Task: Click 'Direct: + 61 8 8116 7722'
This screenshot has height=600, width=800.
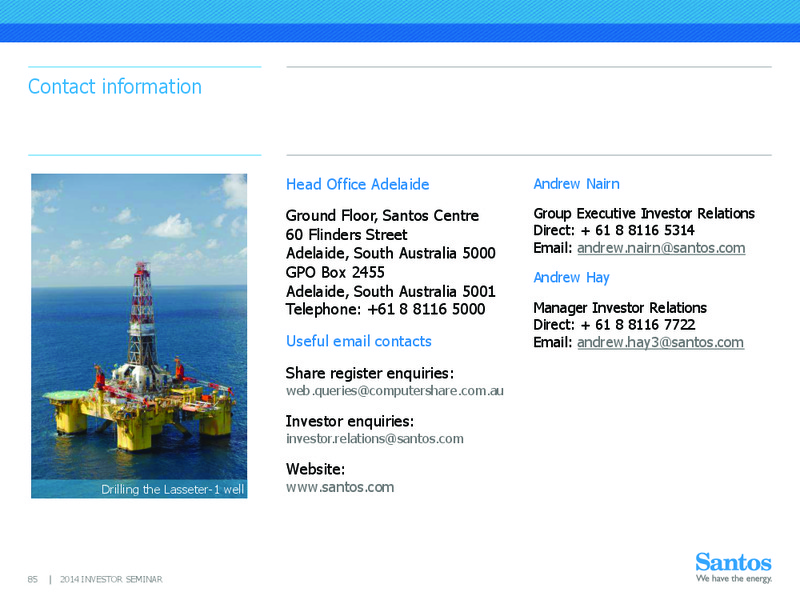Action: [x=614, y=325]
